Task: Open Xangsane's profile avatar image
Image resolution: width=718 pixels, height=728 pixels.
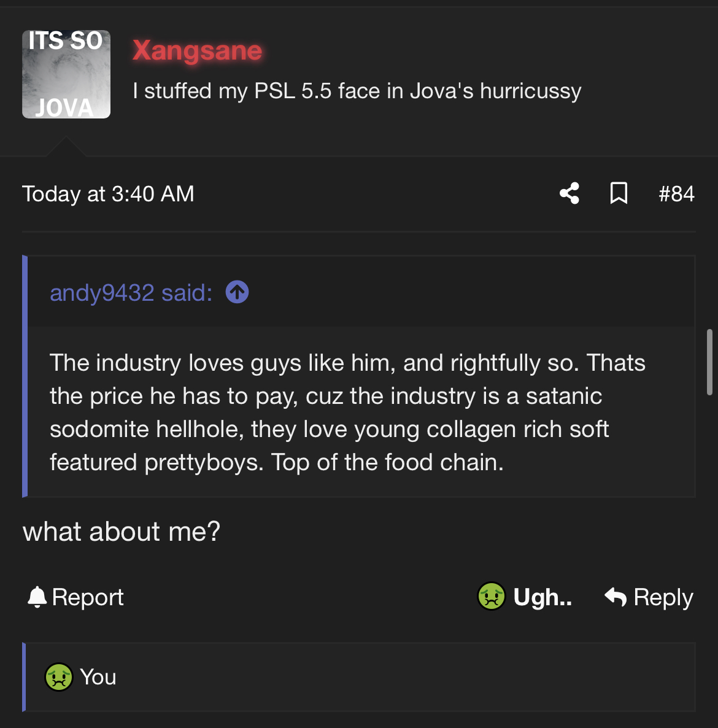Action: click(x=66, y=74)
